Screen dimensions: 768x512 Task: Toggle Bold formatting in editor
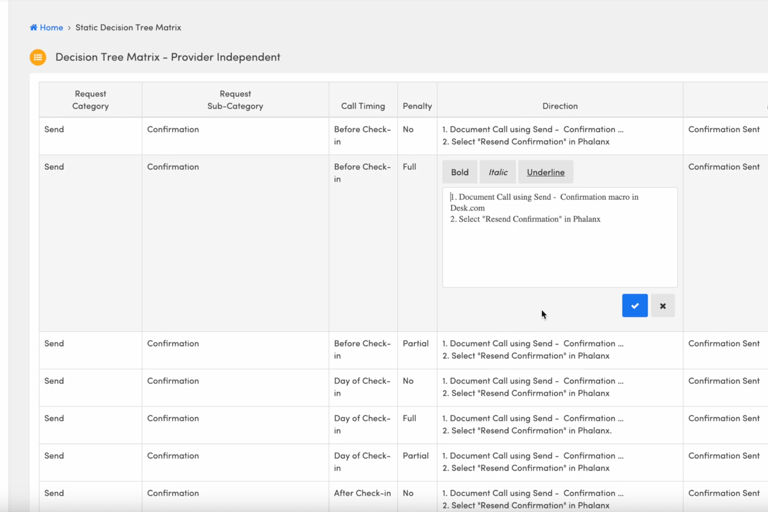pyautogui.click(x=459, y=172)
